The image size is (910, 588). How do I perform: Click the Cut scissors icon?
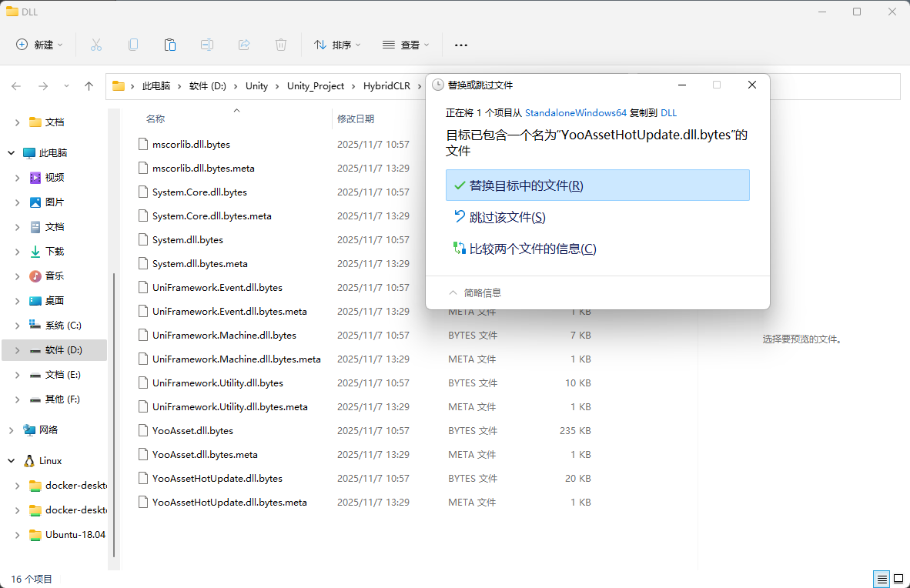(95, 45)
